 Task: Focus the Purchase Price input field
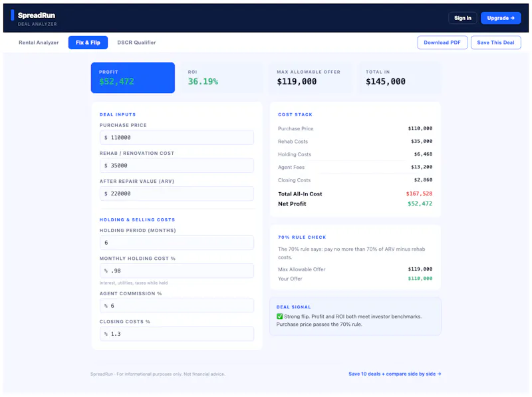point(176,138)
